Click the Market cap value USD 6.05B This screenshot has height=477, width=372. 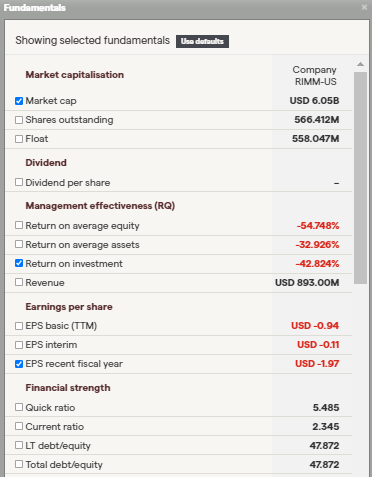(x=314, y=101)
